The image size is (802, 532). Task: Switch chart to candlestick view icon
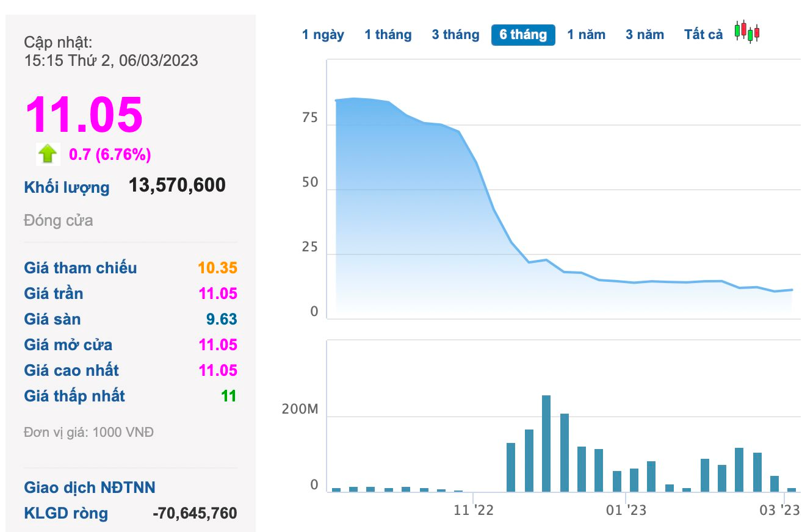(747, 32)
